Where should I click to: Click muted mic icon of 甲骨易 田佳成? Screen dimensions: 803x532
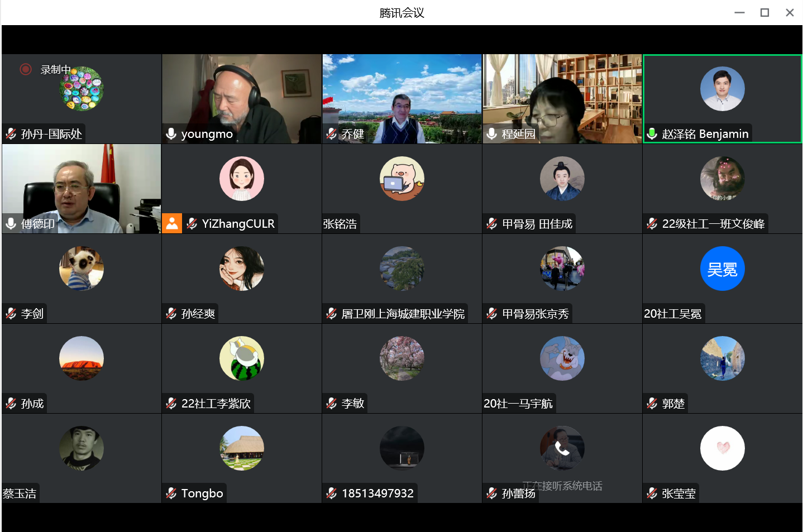492,224
